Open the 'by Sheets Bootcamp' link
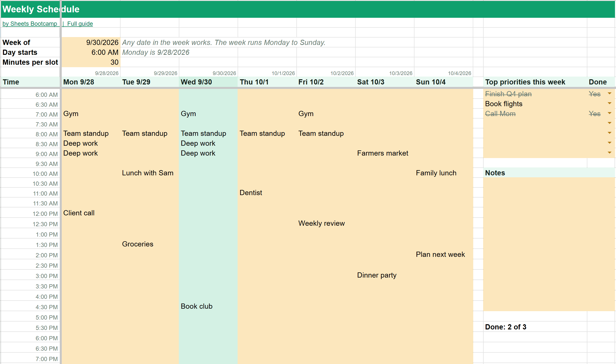Viewport: 616px width, 364px height. [x=30, y=24]
